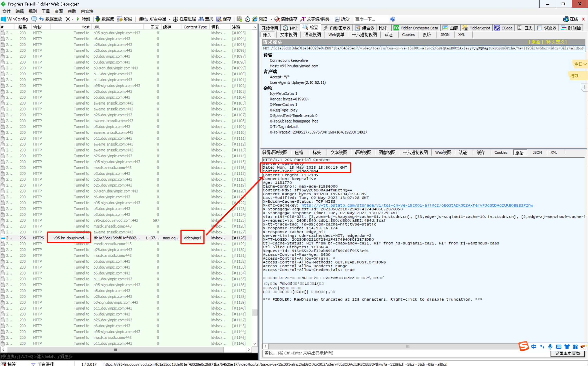Click the 数据流 stream green arrow
The height and width of the screenshot is (366, 588).
coord(98,19)
